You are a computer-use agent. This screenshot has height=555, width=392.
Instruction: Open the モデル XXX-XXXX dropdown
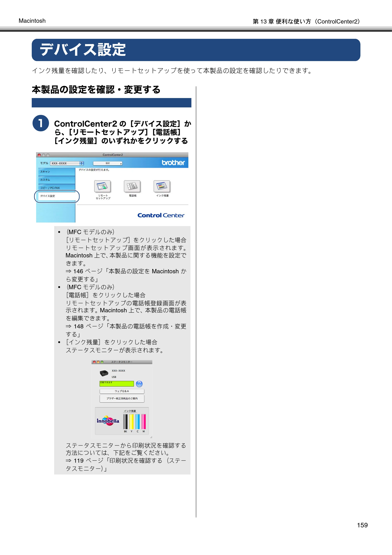[67, 164]
